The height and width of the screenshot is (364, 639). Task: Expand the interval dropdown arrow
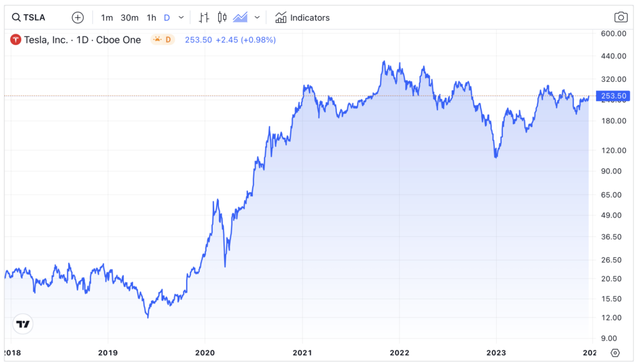pyautogui.click(x=182, y=17)
